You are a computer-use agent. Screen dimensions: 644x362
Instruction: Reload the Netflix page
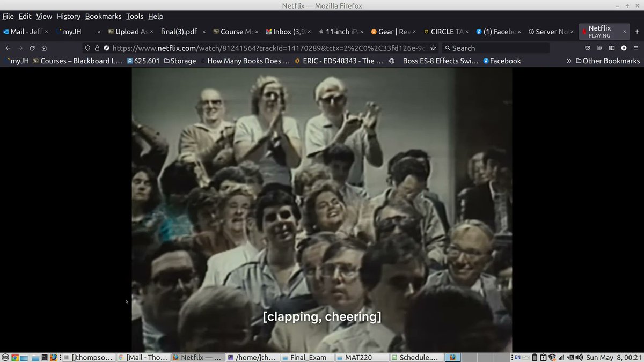[x=32, y=48]
